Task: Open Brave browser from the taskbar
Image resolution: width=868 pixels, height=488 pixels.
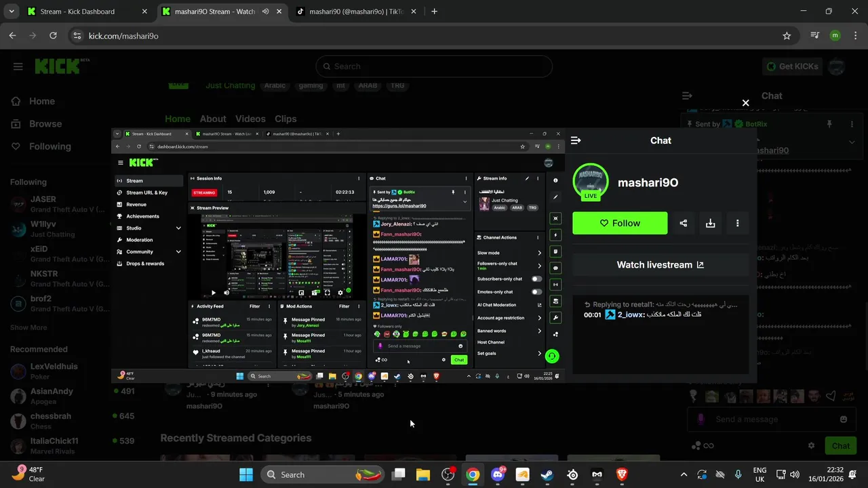Action: [621, 474]
